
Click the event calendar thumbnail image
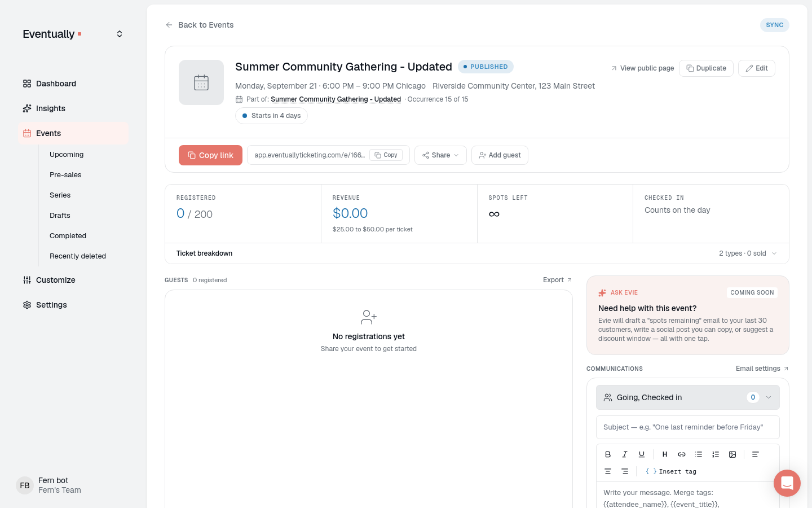(201, 82)
